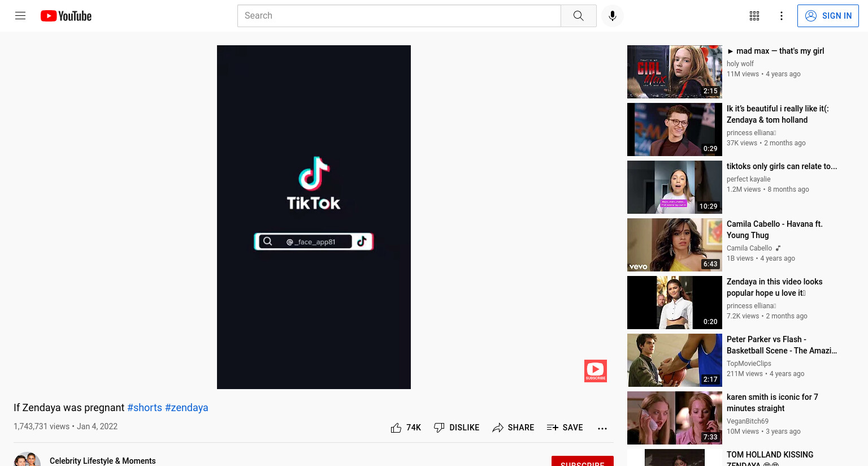
Task: Open 'mad max — that's my girl' title
Action: point(775,51)
